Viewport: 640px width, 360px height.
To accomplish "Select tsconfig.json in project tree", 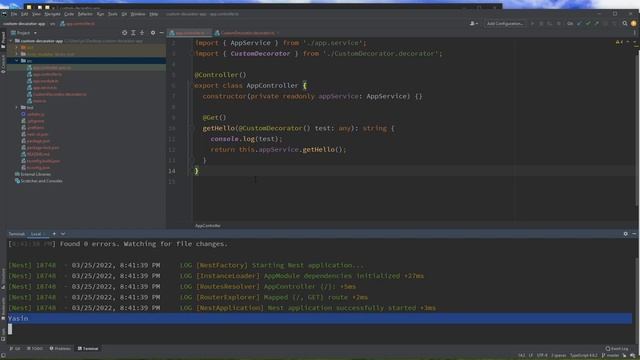I will coord(38,167).
